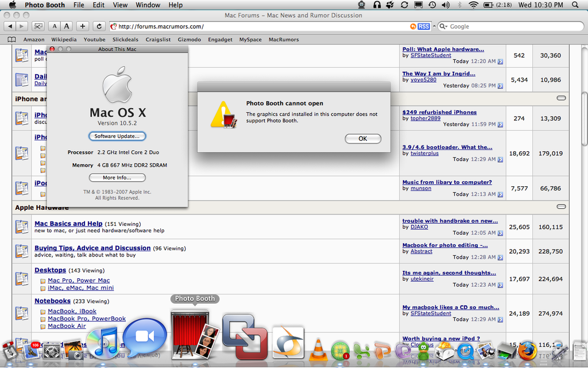Go to last post in Buying Tips row
Viewport: 588px width, 368px height.
(x=500, y=258)
